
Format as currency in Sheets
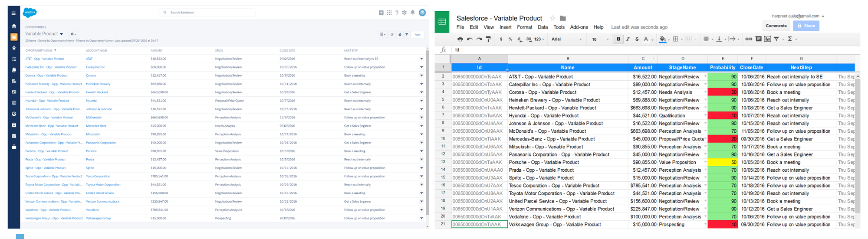point(501,39)
